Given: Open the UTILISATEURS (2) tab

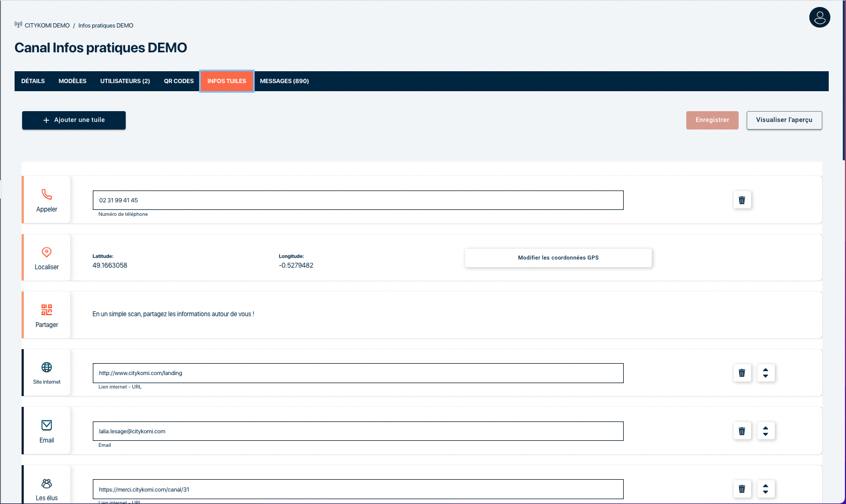Looking at the screenshot, I should point(125,81).
